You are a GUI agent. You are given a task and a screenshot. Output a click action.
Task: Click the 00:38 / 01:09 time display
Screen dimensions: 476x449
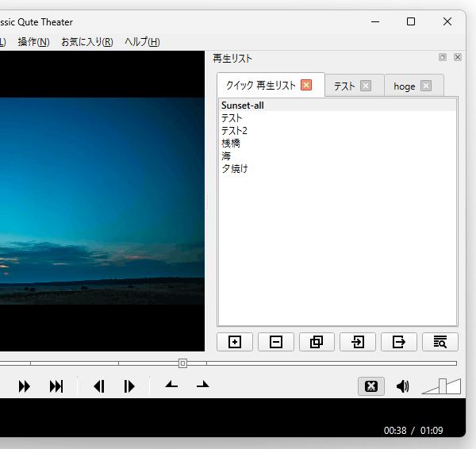pos(413,431)
